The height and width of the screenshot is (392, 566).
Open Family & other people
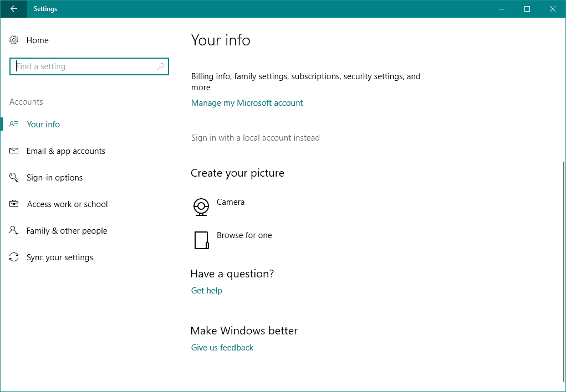[67, 231]
